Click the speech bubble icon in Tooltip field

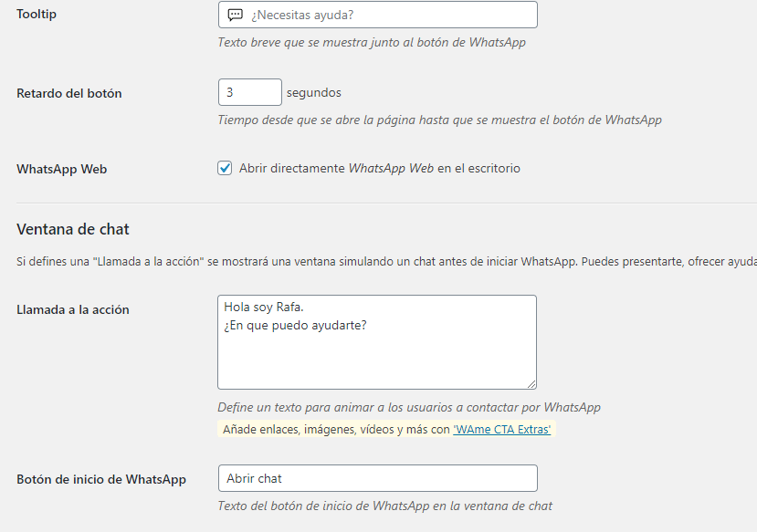click(x=235, y=15)
